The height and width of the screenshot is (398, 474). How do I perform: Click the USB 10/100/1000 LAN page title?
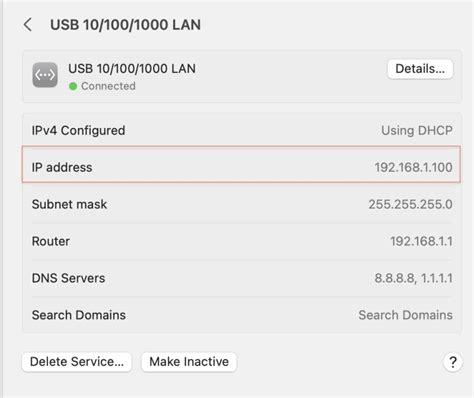pyautogui.click(x=125, y=25)
